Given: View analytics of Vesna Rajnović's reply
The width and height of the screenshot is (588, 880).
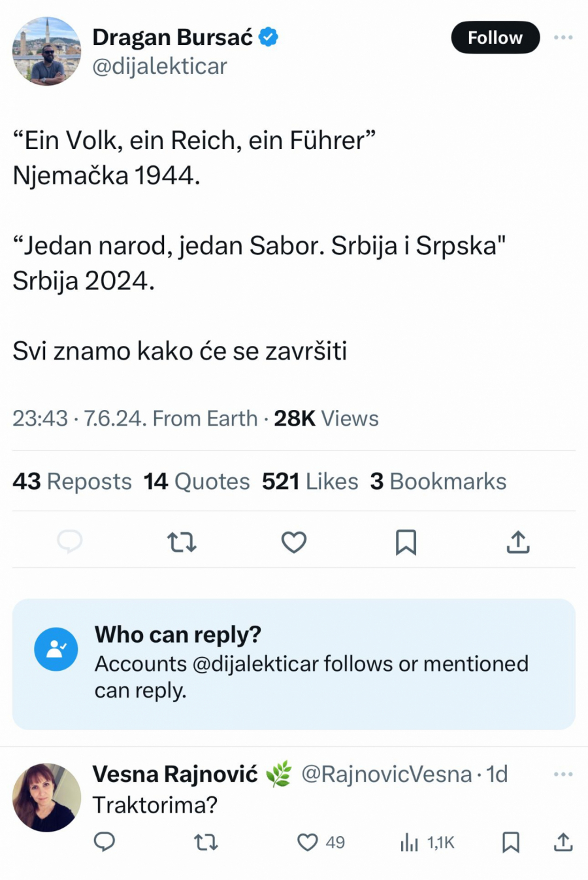Looking at the screenshot, I should pos(410,842).
